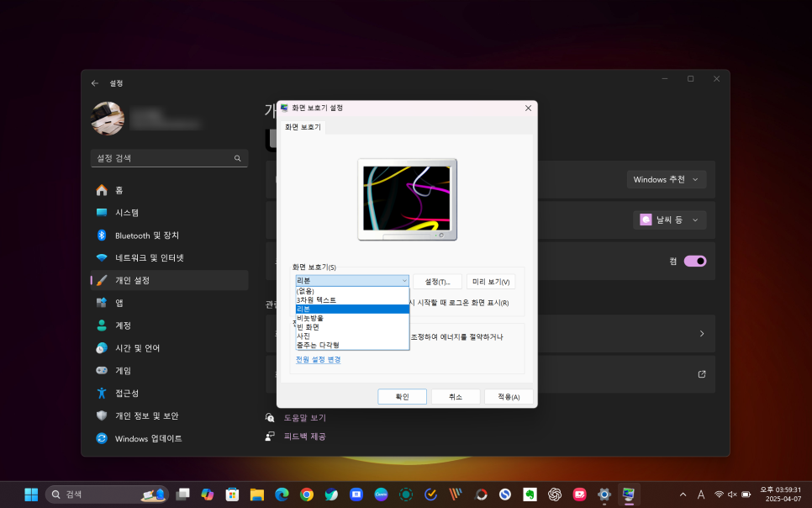Choose 비눗방울 screen saver
This screenshot has height=508, width=812.
coord(352,318)
